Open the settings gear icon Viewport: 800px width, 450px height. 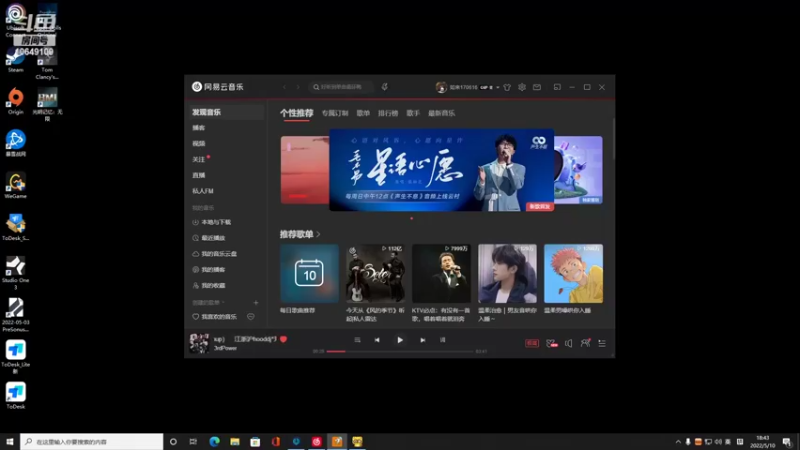[x=522, y=87]
